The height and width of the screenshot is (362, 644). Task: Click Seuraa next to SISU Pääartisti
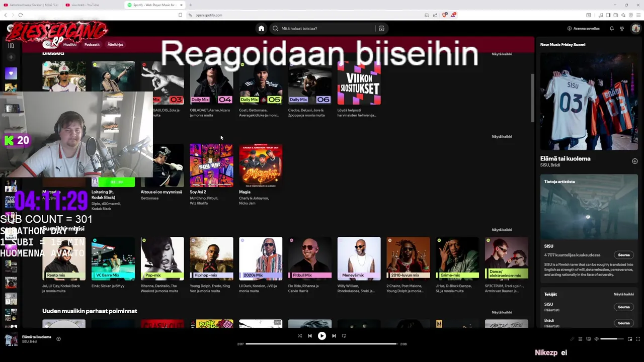click(x=624, y=307)
